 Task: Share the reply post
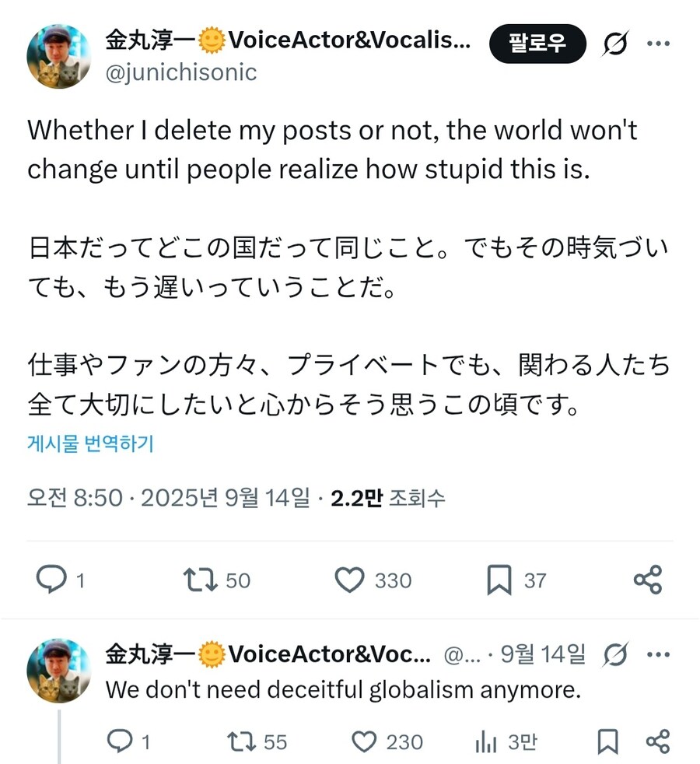coord(658,741)
